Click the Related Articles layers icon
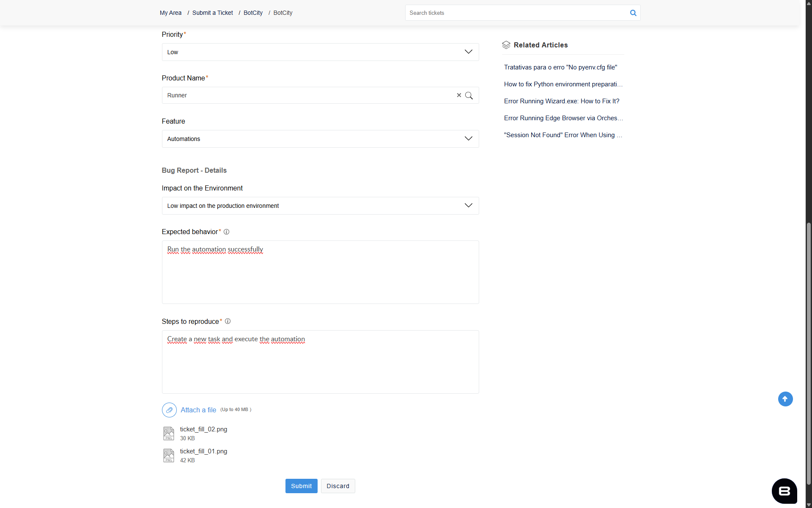This screenshot has height=508, width=812. click(x=506, y=45)
